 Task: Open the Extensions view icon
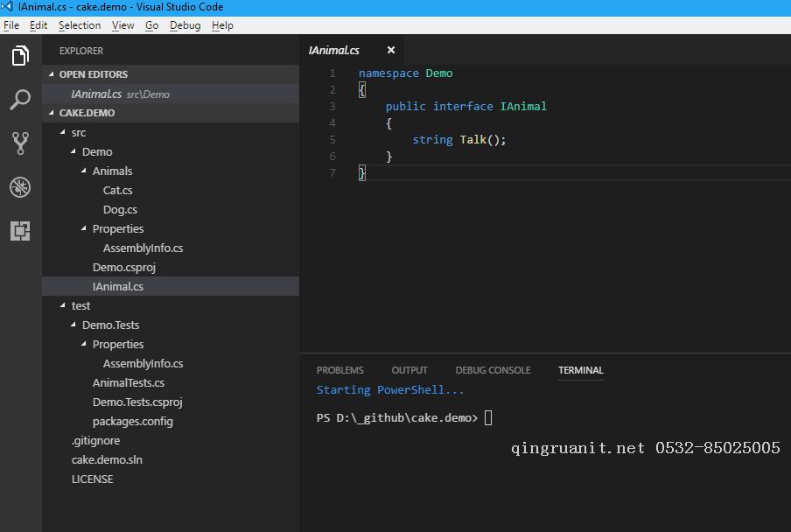[20, 231]
